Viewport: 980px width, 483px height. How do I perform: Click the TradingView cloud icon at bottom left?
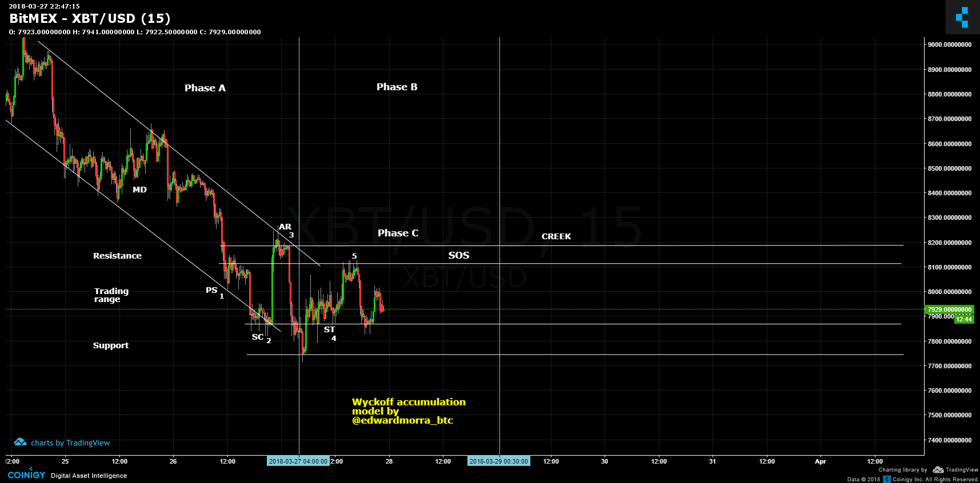coord(20,442)
